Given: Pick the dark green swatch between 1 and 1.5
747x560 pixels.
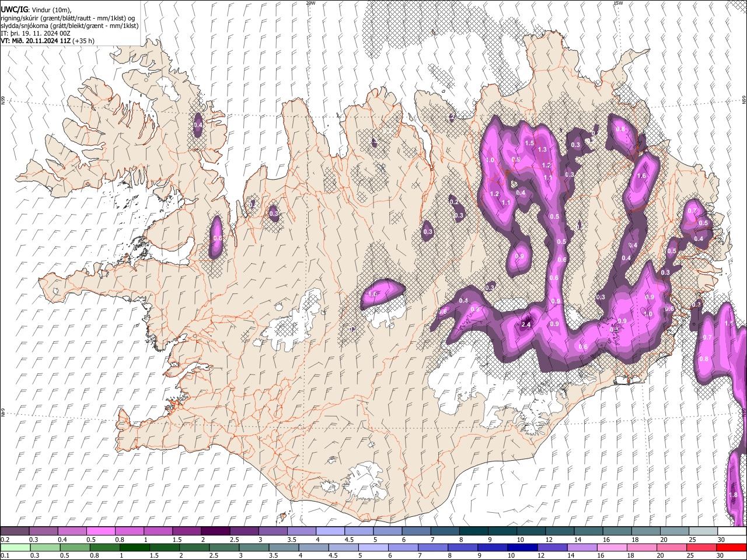Looking at the screenshot, I should click(x=134, y=547).
